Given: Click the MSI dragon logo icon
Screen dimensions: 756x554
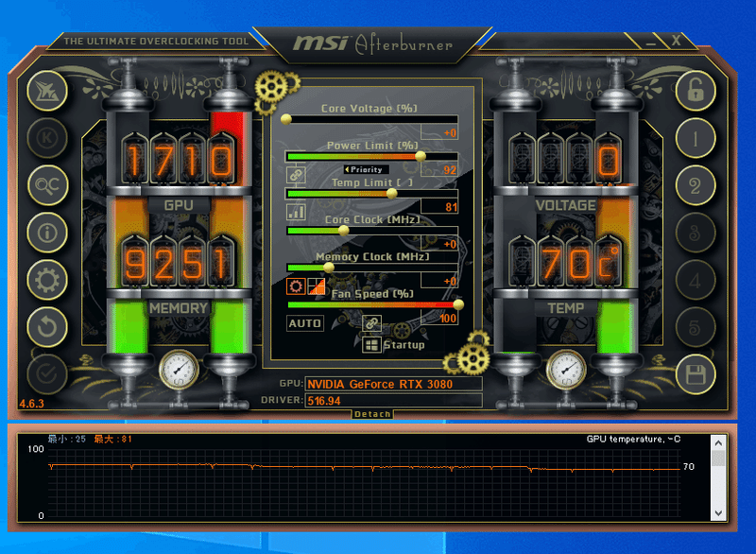Looking at the screenshot, I should coord(47,91).
